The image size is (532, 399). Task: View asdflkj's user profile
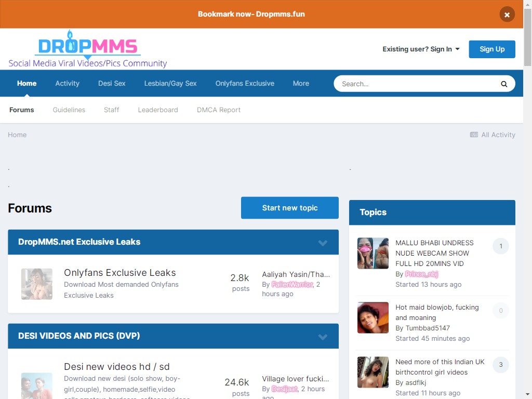[x=416, y=383]
